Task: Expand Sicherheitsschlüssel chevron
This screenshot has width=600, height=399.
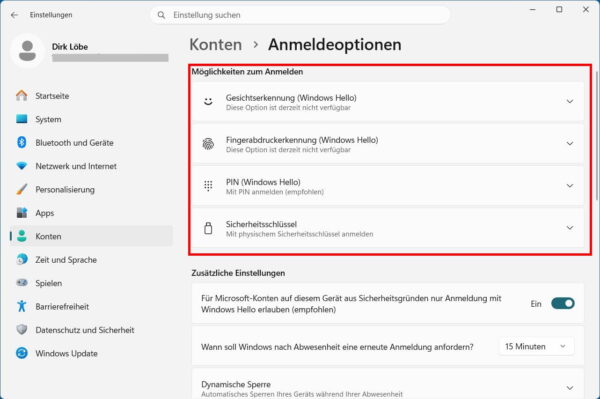Action: (570, 228)
